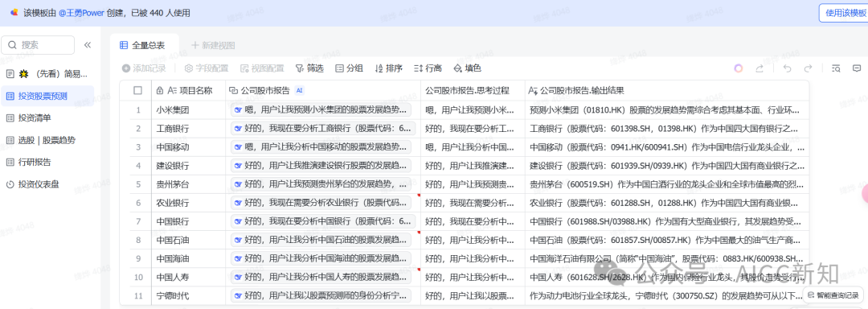Click output cell starting 贵州茅台（600519.SH）
The image size is (868, 309).
click(x=666, y=183)
